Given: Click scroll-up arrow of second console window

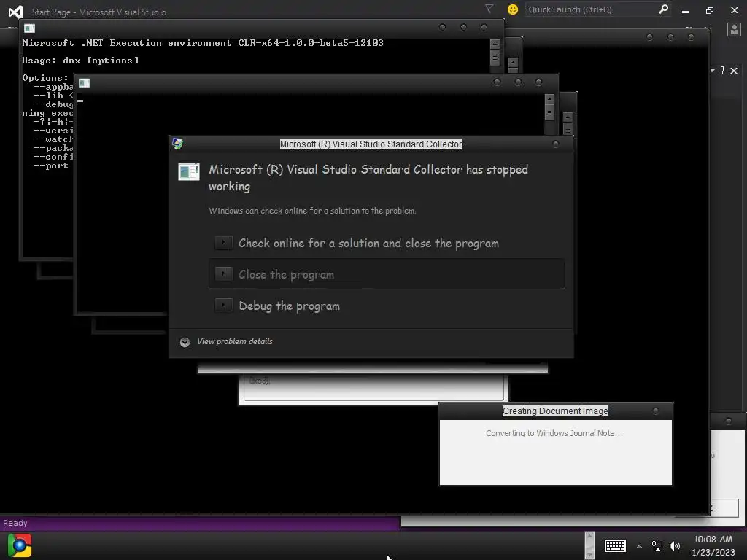Looking at the screenshot, I should point(549,99).
